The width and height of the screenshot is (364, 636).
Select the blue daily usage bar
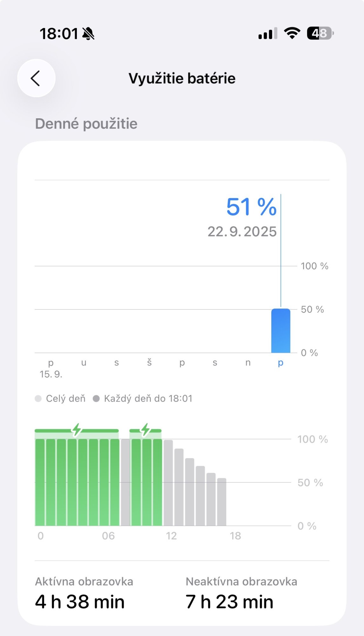click(x=280, y=331)
